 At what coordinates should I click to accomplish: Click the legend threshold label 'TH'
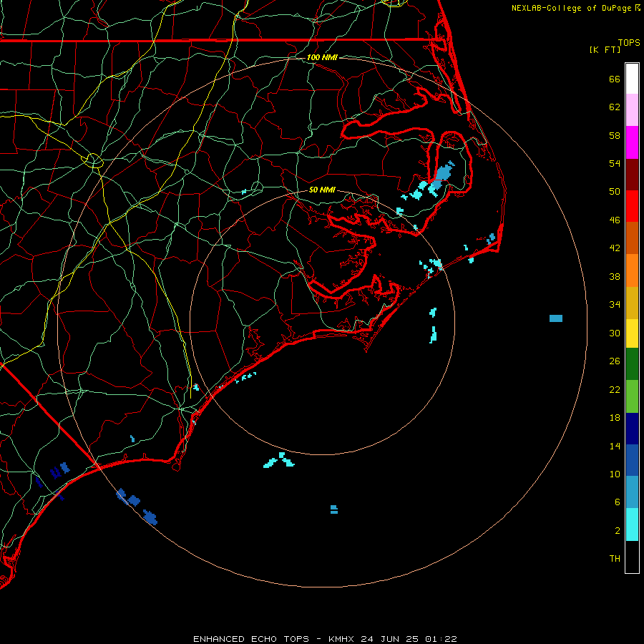point(615,559)
